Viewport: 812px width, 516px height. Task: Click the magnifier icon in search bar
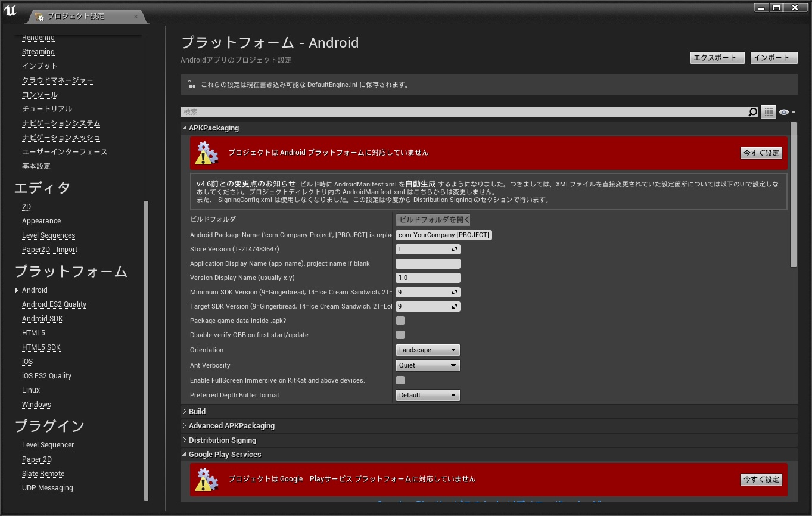pos(753,112)
